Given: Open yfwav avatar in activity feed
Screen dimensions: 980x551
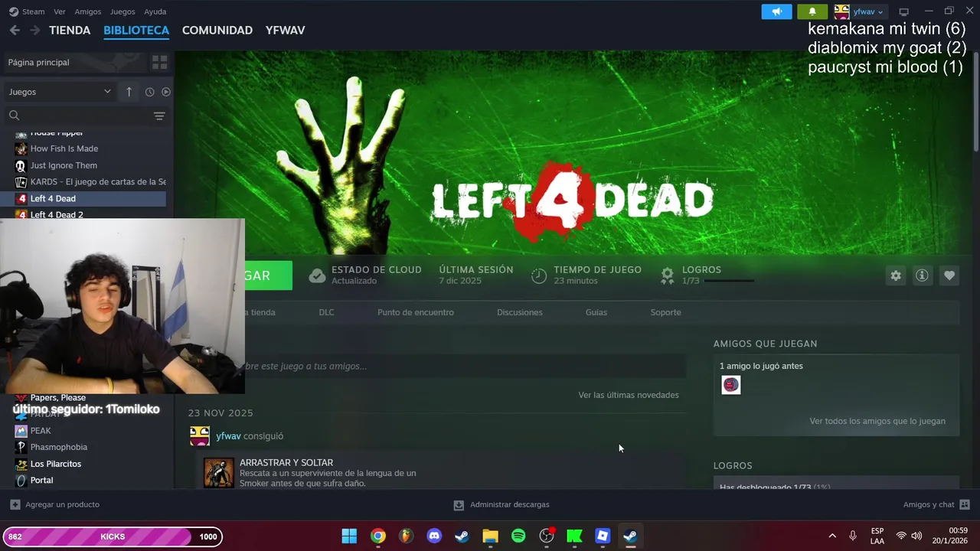Looking at the screenshot, I should (x=200, y=436).
